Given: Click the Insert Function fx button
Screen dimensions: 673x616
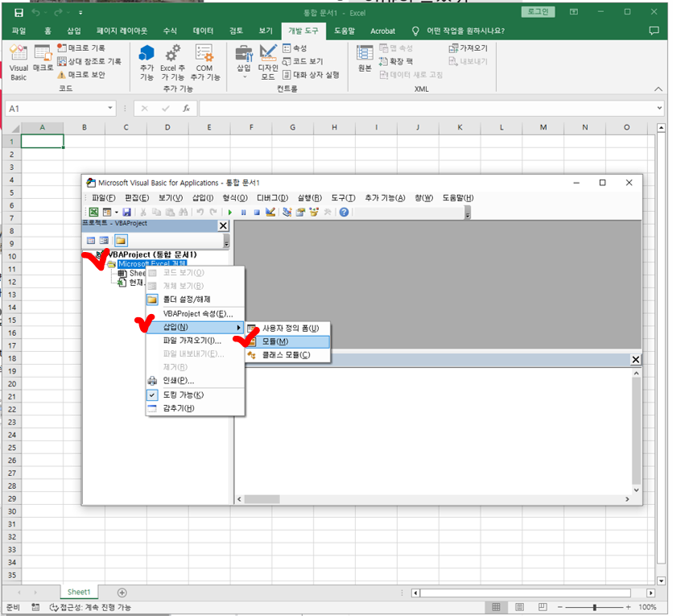Looking at the screenshot, I should (186, 109).
